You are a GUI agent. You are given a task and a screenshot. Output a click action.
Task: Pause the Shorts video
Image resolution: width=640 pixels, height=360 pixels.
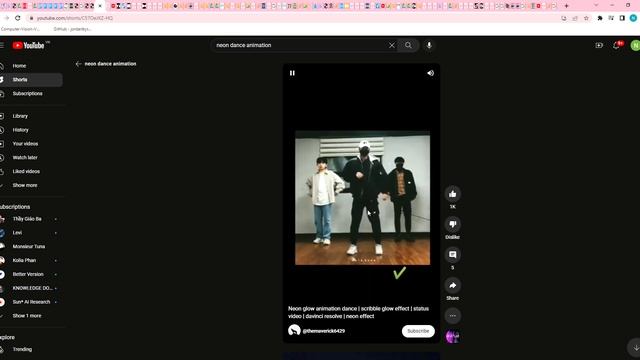(x=292, y=73)
